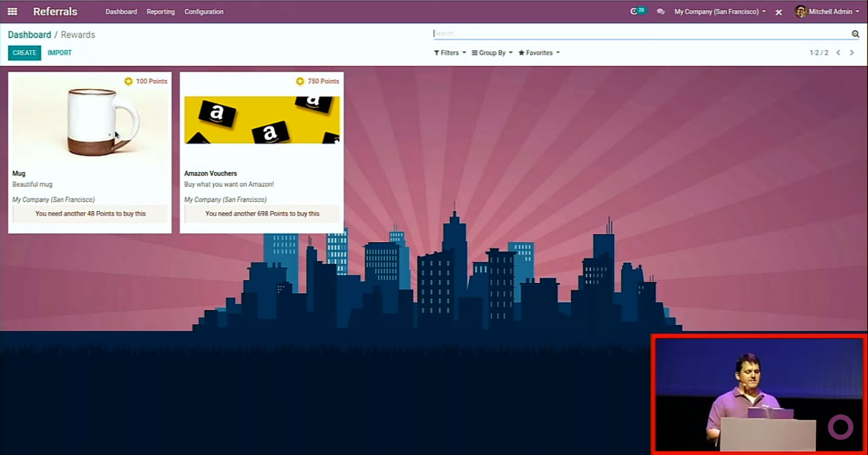Open the Reporting menu
Screen dimensions: 868x455
point(161,11)
